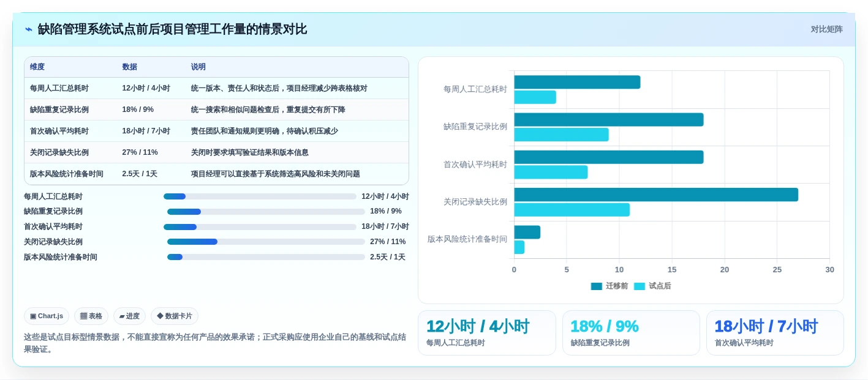
Task: Select the Chart.js tag chip
Action: point(47,316)
